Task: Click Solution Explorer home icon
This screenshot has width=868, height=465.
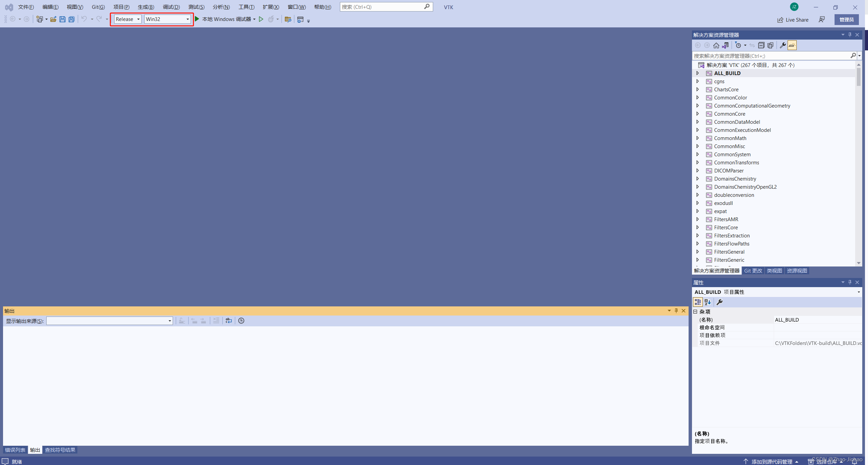Action: tap(716, 45)
